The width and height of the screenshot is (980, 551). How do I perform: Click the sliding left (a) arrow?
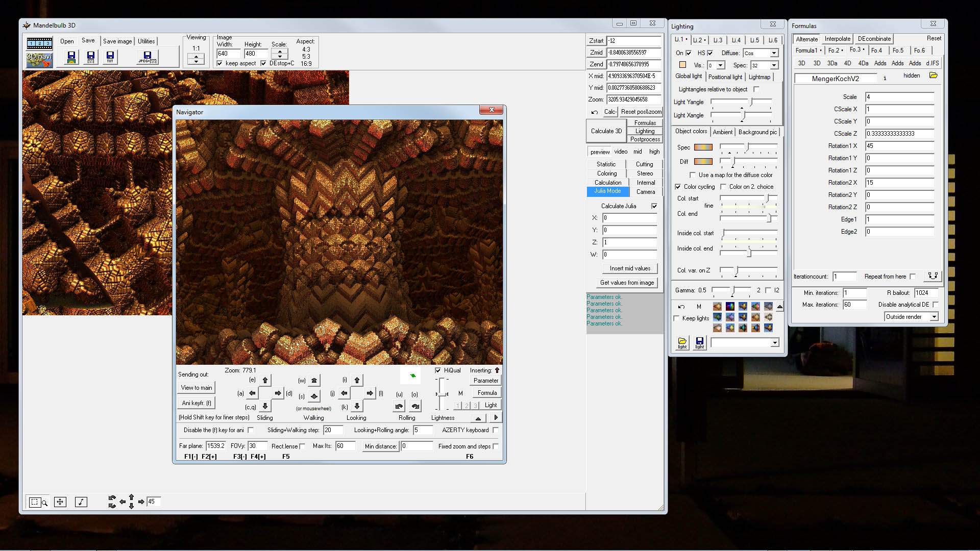click(252, 393)
